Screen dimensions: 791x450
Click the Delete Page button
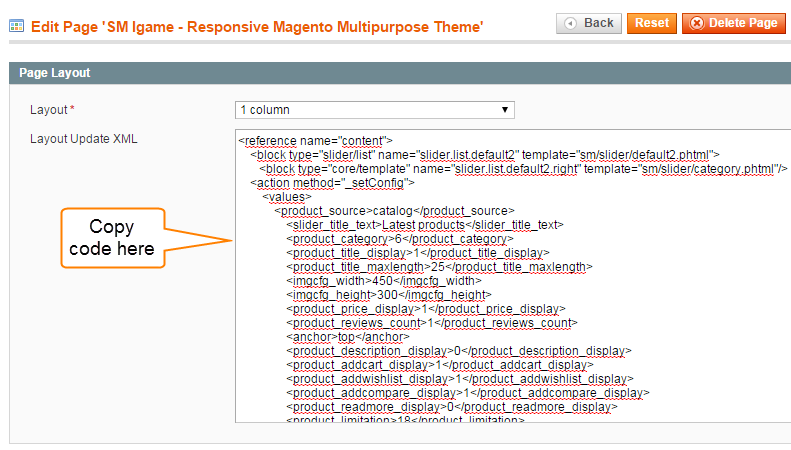733,23
